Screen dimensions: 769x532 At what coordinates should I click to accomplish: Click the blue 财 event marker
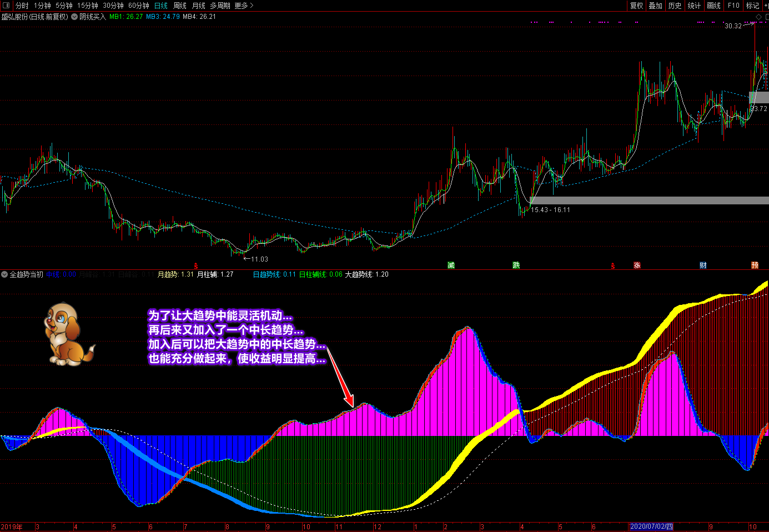point(703,265)
